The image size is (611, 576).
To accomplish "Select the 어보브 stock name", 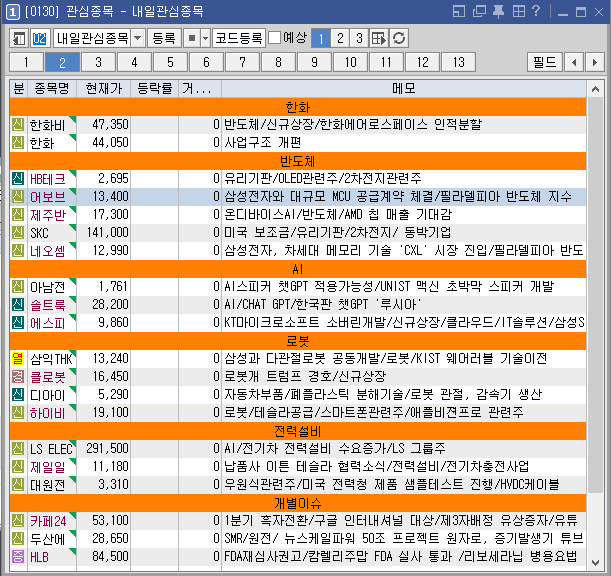I will (48, 197).
